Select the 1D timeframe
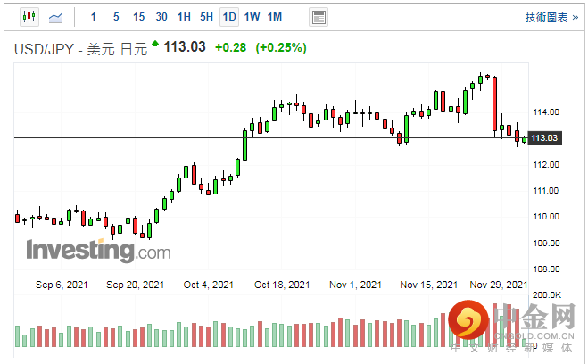Viewport: 588px width, 364px height. [x=229, y=17]
